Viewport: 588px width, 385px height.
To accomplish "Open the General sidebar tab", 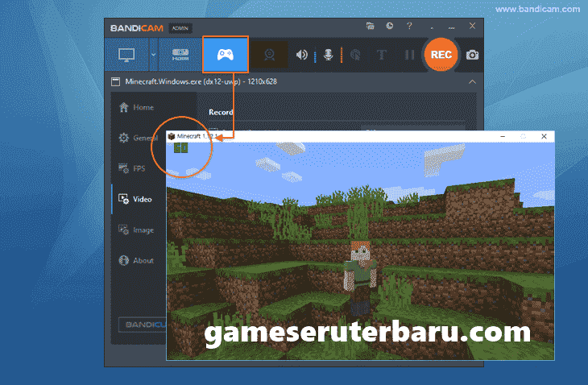I will click(138, 138).
